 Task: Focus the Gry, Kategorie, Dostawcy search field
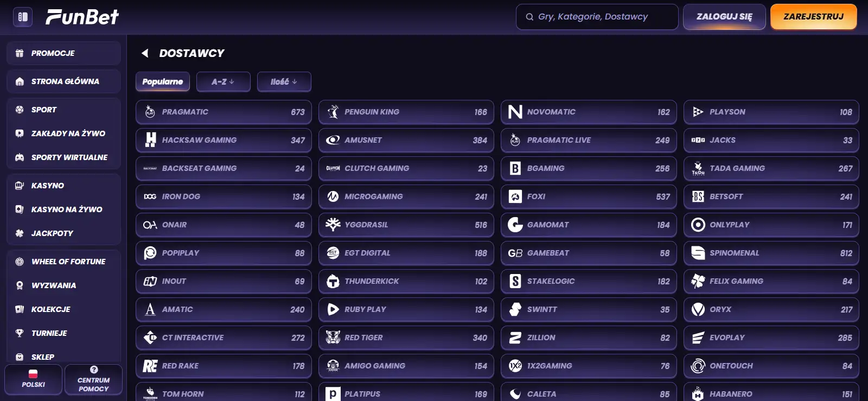coord(597,17)
